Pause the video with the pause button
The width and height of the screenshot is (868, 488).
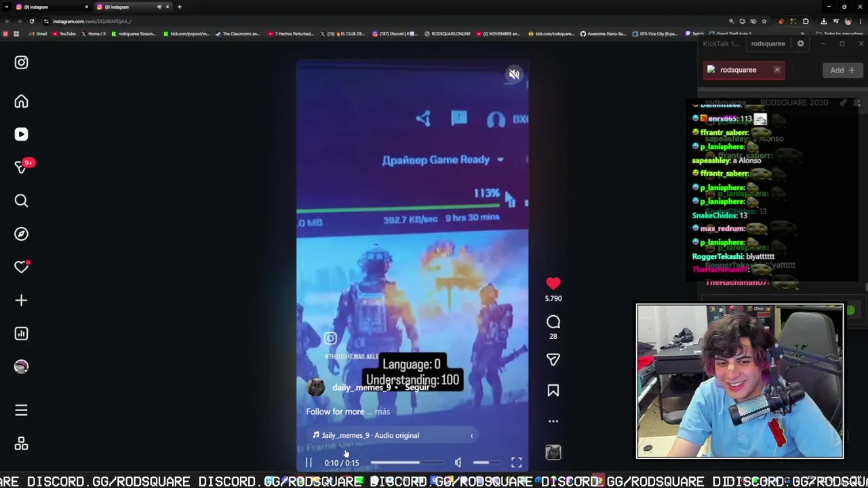309,463
